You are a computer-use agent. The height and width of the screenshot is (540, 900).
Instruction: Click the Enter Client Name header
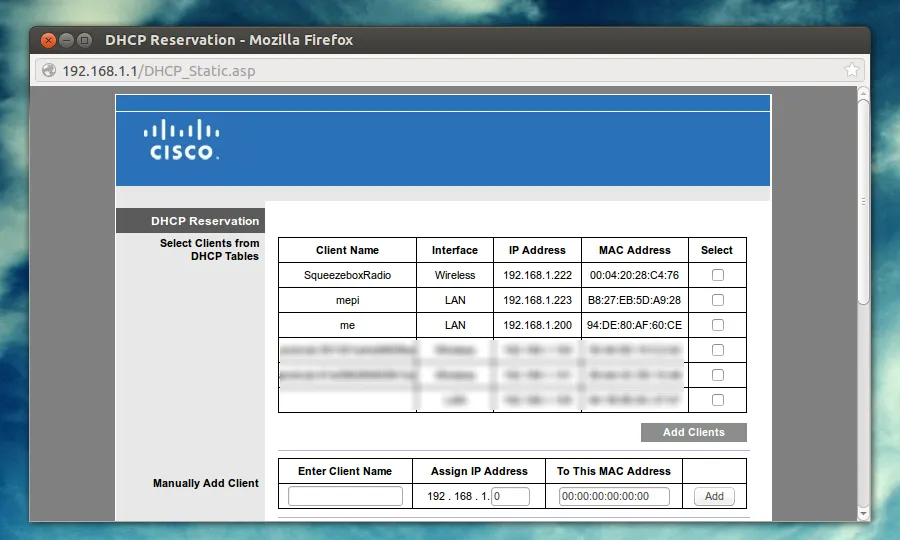344,471
